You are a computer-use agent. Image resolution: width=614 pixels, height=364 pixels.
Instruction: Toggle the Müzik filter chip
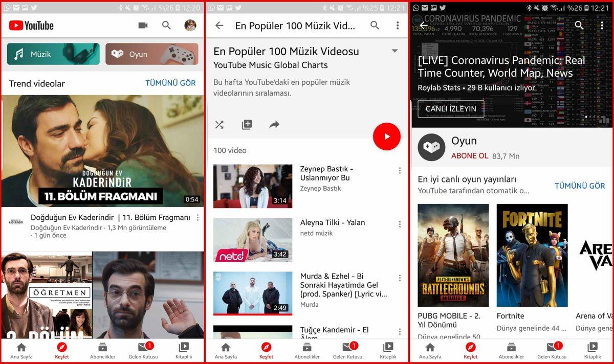[53, 54]
